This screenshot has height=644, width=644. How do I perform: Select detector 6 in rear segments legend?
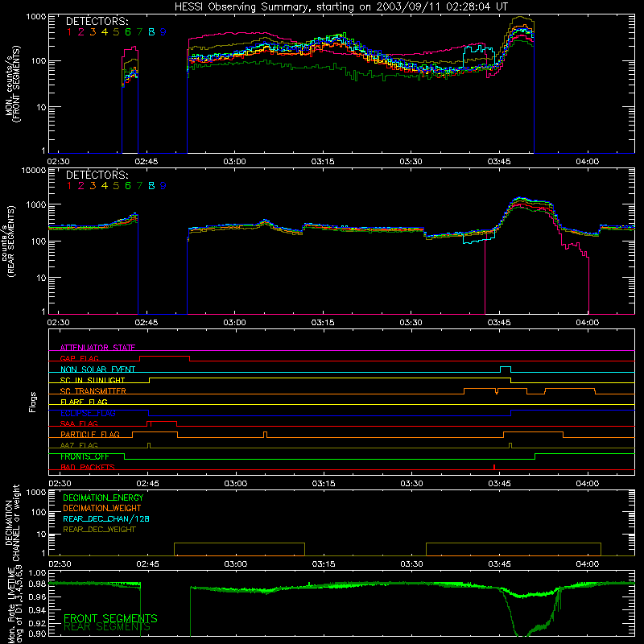point(128,186)
